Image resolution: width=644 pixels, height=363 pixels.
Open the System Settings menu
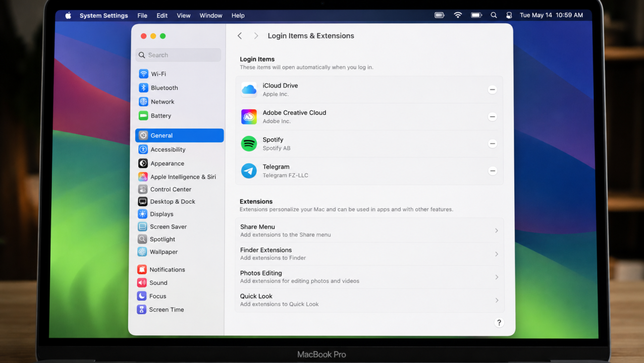click(x=104, y=15)
